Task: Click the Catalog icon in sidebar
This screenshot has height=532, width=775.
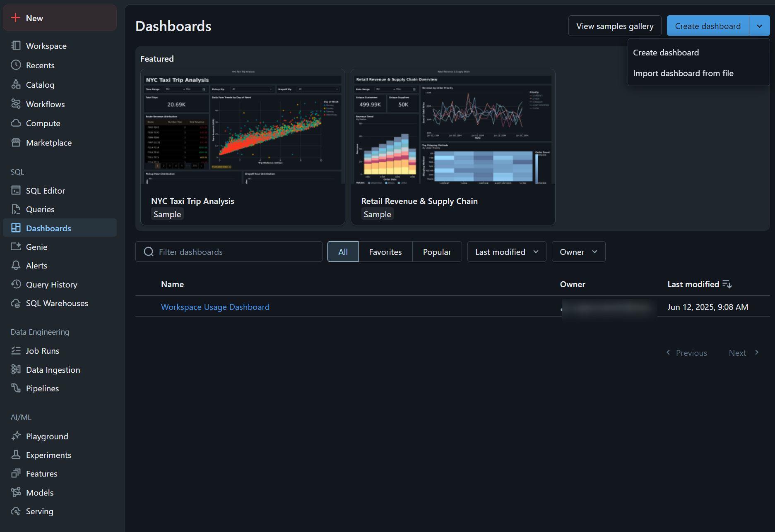Action: [x=16, y=84]
